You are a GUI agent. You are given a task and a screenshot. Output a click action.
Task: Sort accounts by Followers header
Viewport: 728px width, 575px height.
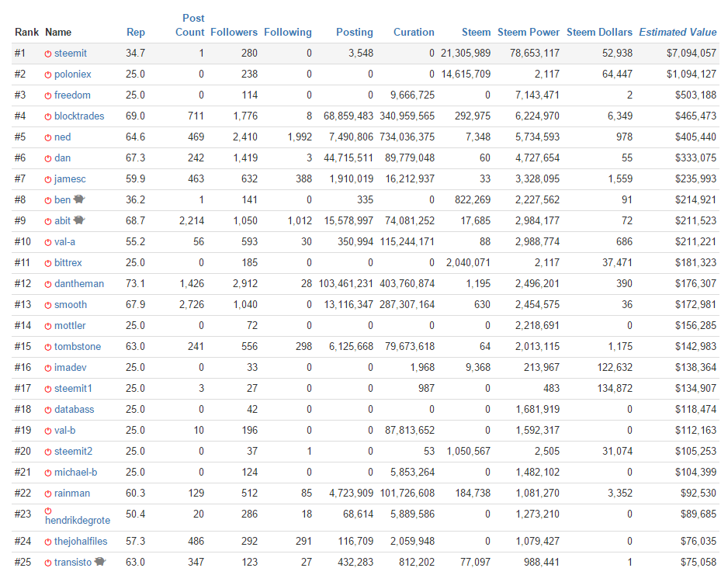pos(234,32)
